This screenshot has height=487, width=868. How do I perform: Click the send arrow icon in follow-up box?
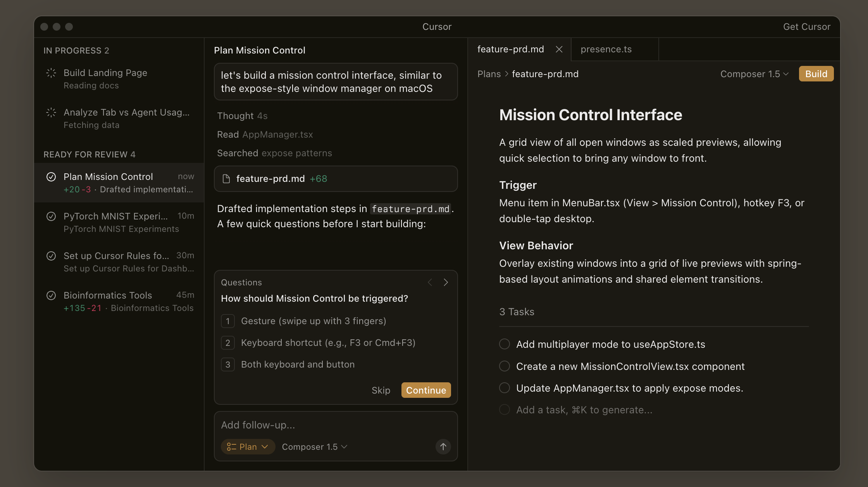pos(443,447)
